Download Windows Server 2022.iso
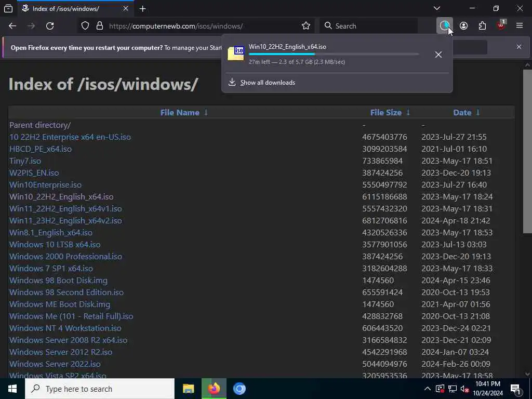The image size is (532, 399). 55,364
